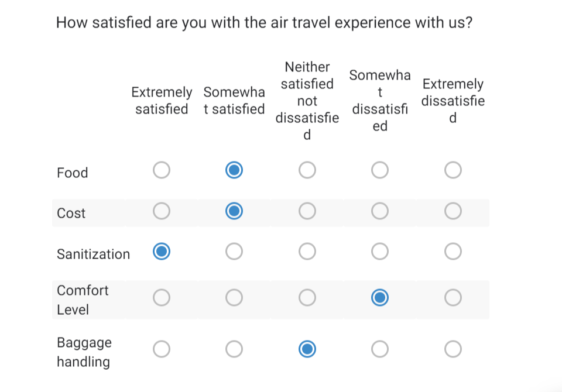Viewport: 562px width, 392px height.
Task: Mark Food as Somewhat dissatisfied
Action: (x=379, y=170)
